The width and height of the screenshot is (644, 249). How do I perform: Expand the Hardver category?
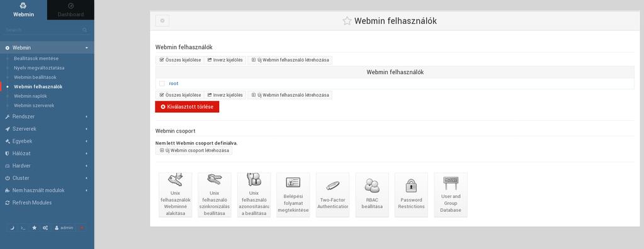tap(47, 166)
